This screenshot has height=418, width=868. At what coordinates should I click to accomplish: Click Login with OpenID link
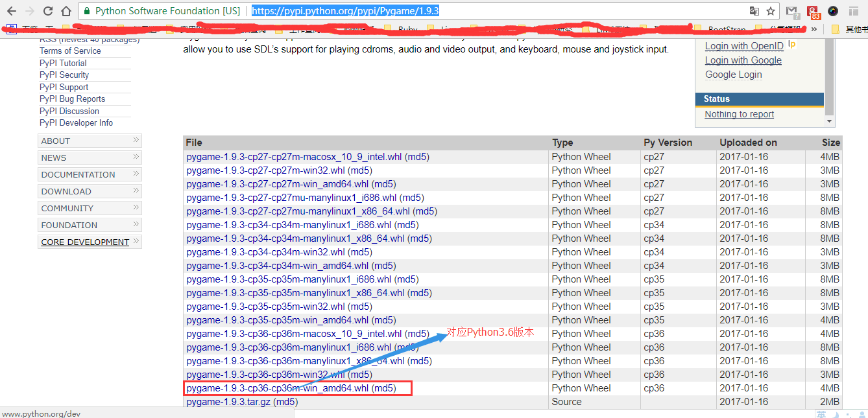pos(744,46)
